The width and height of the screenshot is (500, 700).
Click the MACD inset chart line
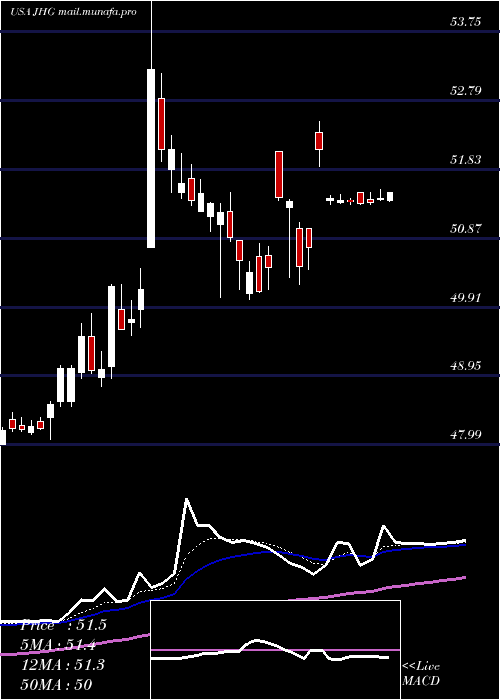pos(270,651)
